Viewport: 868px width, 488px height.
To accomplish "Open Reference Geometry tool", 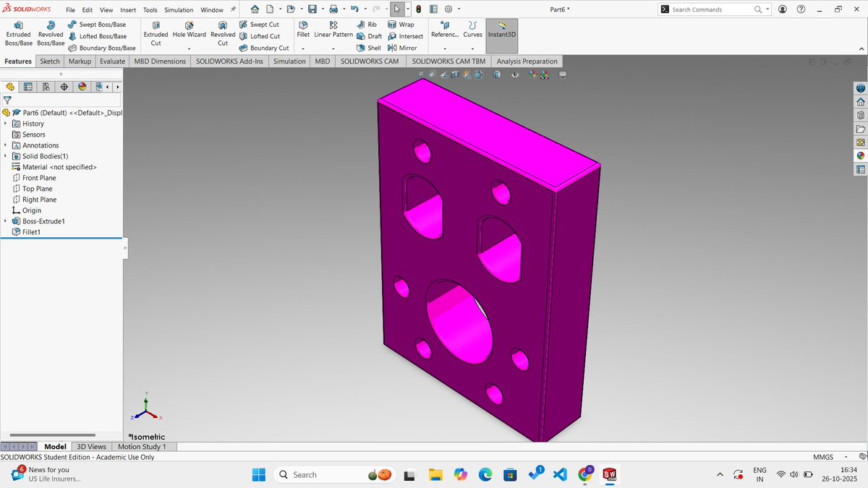I will (445, 30).
